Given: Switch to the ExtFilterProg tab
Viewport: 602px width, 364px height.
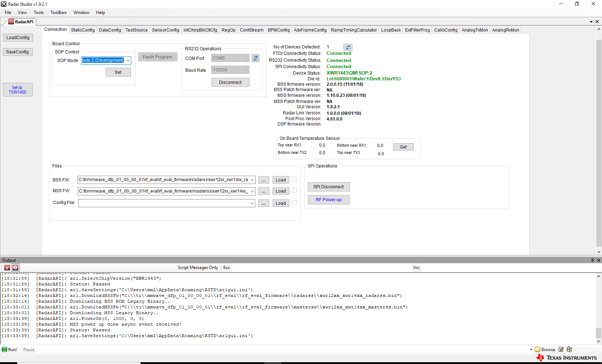Looking at the screenshot, I should 417,30.
